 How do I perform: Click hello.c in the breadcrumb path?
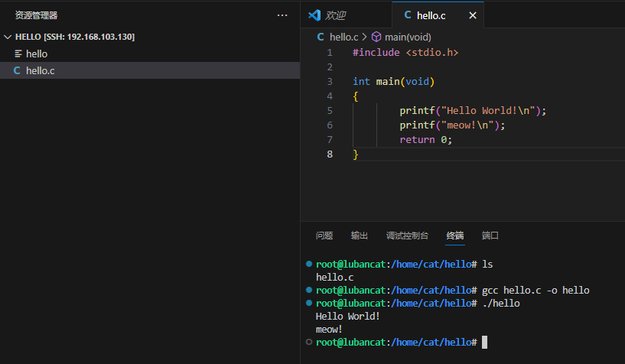[x=343, y=37]
